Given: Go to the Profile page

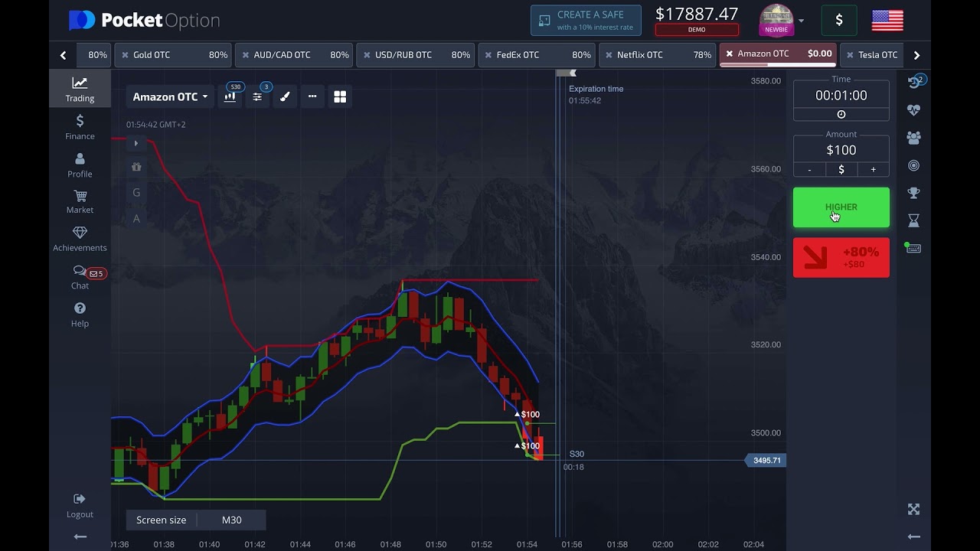Looking at the screenshot, I should (x=80, y=165).
